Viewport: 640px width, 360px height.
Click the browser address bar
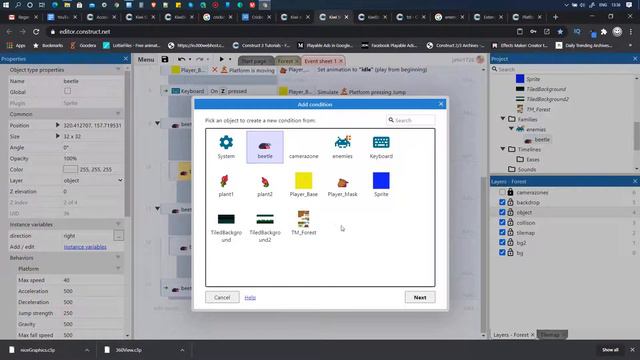coord(282,31)
